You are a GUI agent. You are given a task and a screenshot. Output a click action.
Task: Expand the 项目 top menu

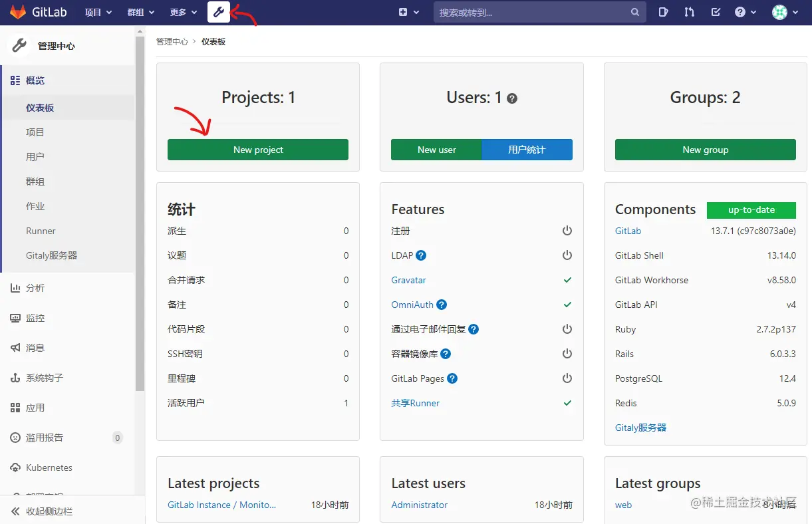click(x=98, y=12)
